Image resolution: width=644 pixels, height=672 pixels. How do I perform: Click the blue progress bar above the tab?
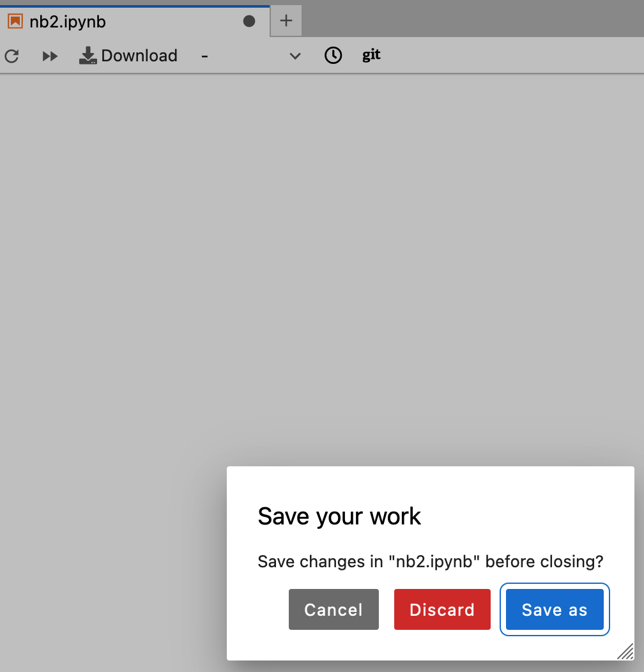[x=134, y=4]
